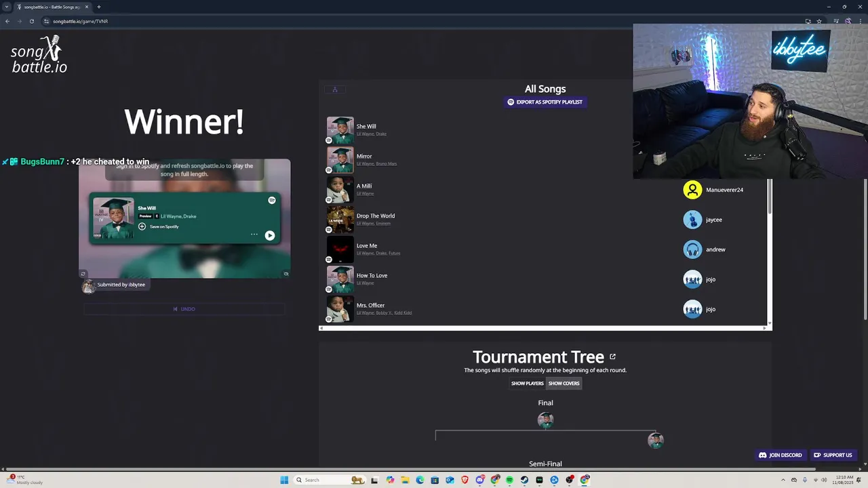Click JOIN DISCORD button

click(x=780, y=455)
